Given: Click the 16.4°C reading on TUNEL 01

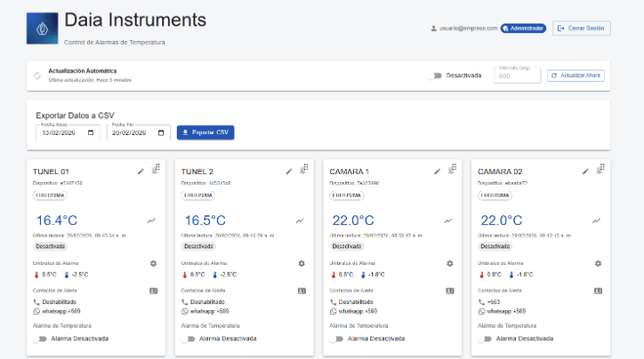Looking at the screenshot, I should click(x=57, y=220).
